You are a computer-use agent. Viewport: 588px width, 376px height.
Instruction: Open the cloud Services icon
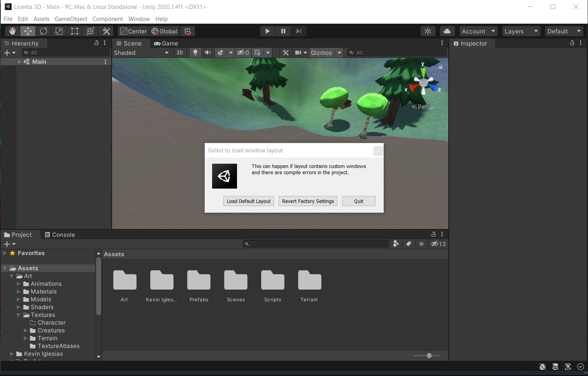pos(448,31)
